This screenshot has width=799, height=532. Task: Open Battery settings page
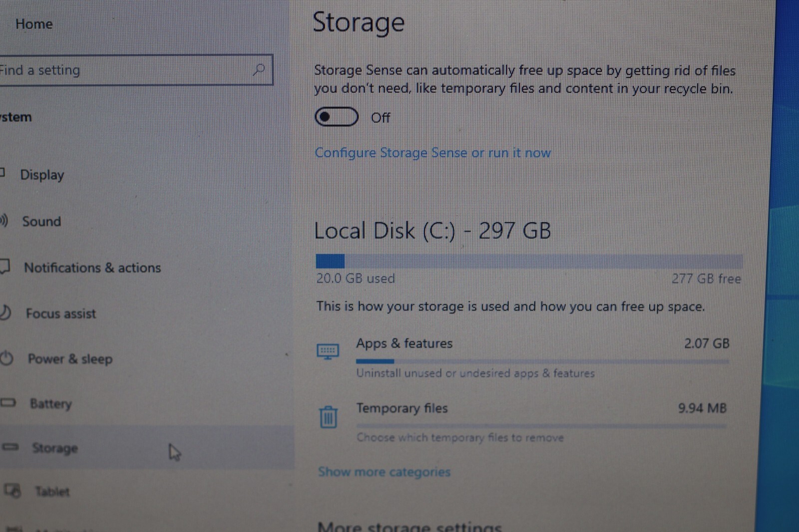(x=51, y=404)
